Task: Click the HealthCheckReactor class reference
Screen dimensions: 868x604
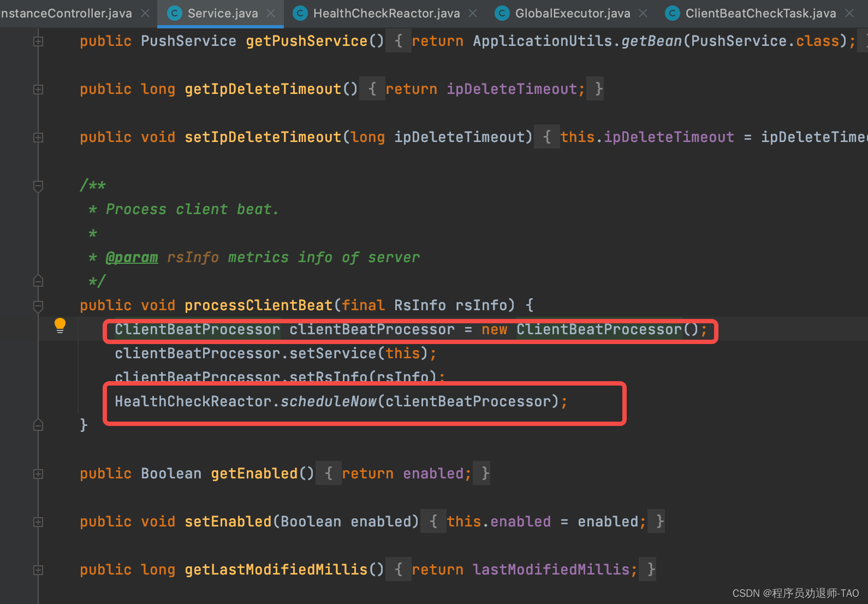Action: [x=193, y=401]
